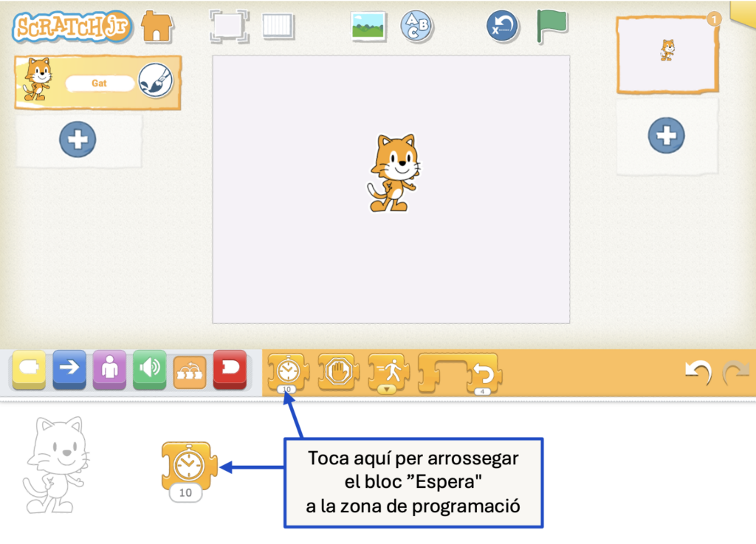Go to the Home project screen

coord(157,26)
